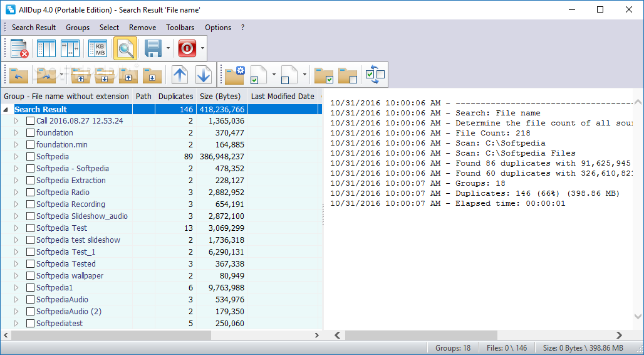644x355 pixels.
Task: Open the Search Result menu
Action: pos(34,28)
